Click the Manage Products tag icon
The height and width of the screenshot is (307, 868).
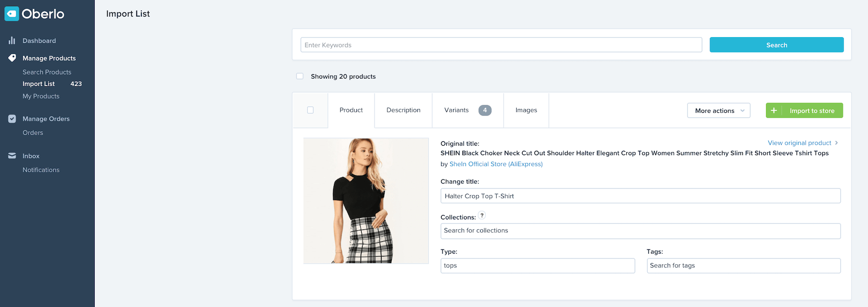click(12, 58)
